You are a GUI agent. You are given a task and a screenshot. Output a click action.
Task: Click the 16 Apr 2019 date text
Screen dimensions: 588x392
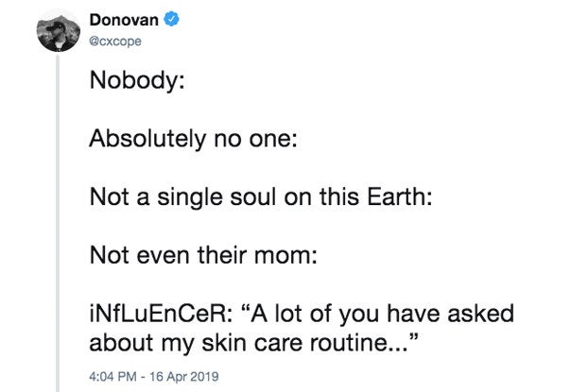pos(184,376)
